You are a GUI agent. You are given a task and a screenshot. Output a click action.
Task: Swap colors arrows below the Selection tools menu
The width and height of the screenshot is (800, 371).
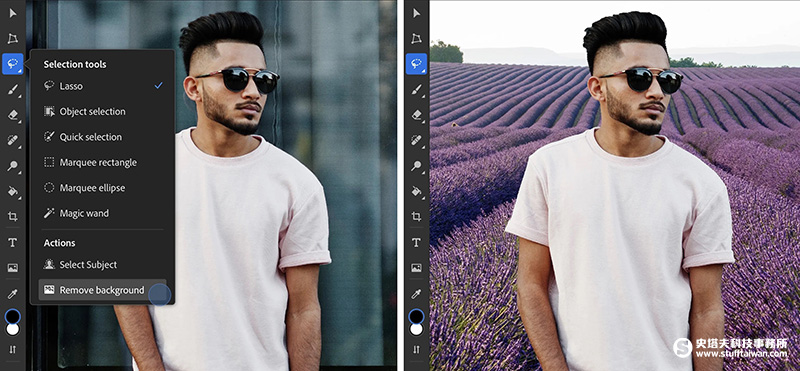(x=13, y=350)
